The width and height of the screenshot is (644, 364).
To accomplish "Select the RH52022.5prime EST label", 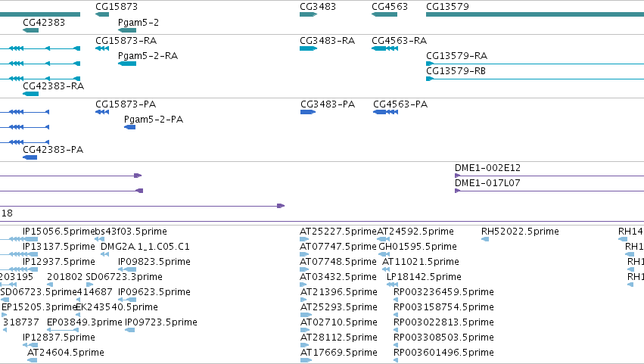I will click(520, 232).
